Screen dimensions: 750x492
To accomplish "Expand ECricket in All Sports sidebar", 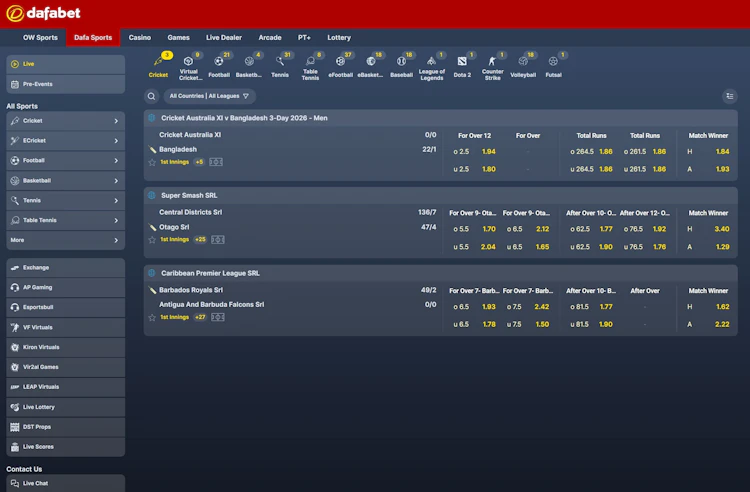I will [x=66, y=141].
